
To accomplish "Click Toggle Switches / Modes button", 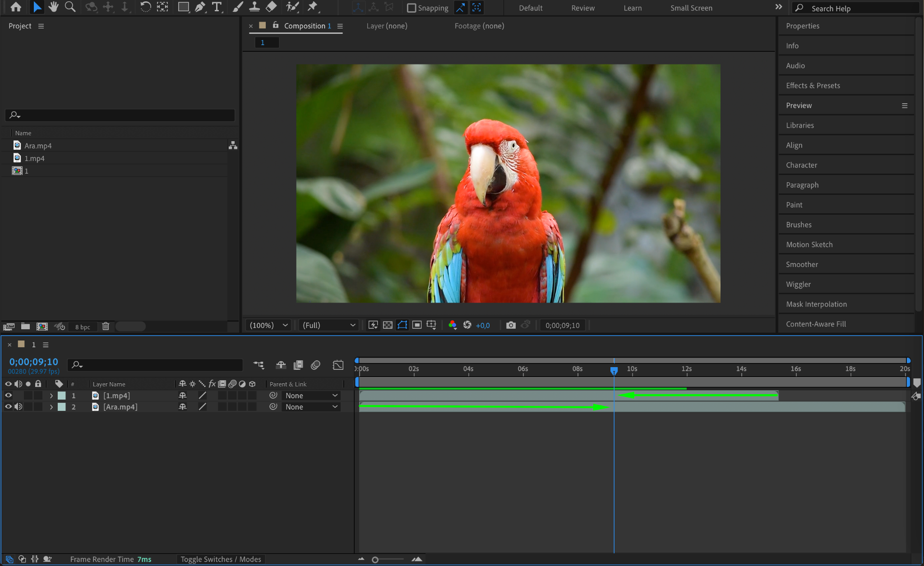I will pos(221,559).
